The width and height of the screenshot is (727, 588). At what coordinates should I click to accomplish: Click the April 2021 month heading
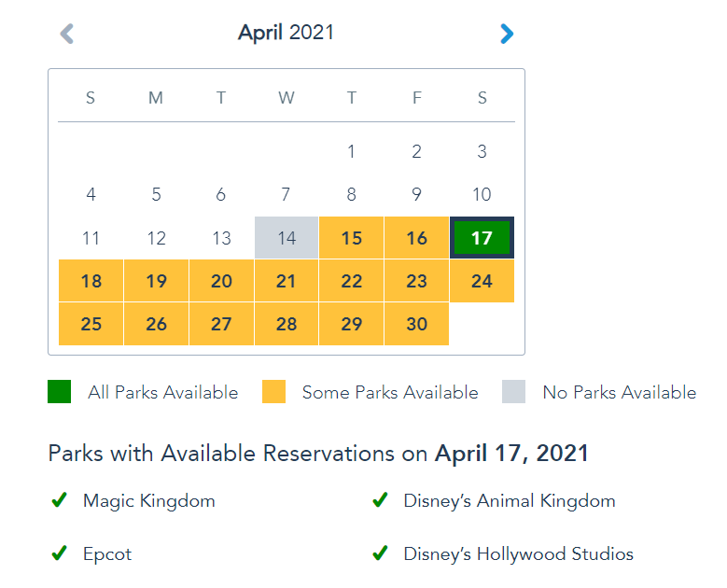286,33
